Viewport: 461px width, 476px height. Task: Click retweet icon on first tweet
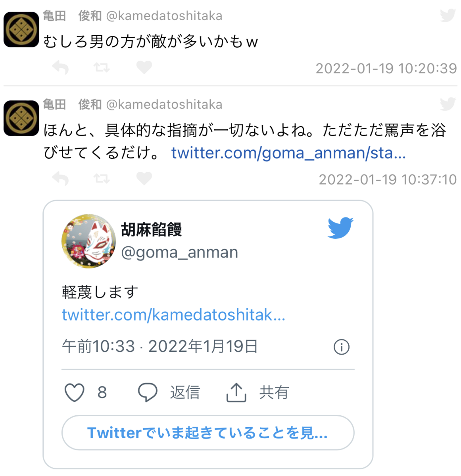coord(102,67)
